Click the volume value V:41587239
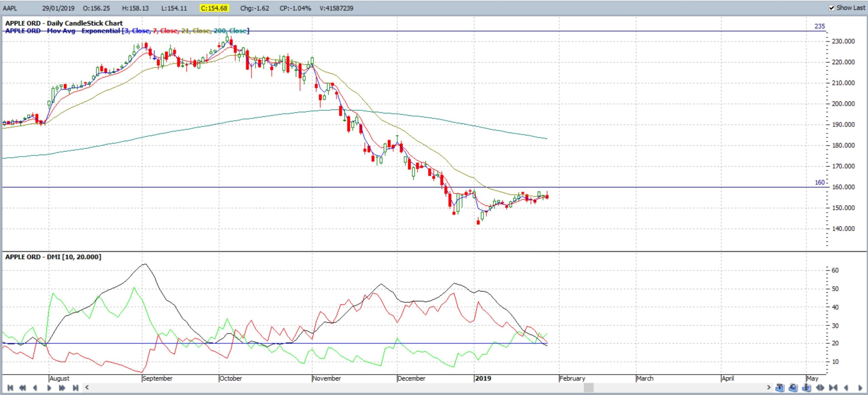The height and width of the screenshot is (395, 868). 336,8
